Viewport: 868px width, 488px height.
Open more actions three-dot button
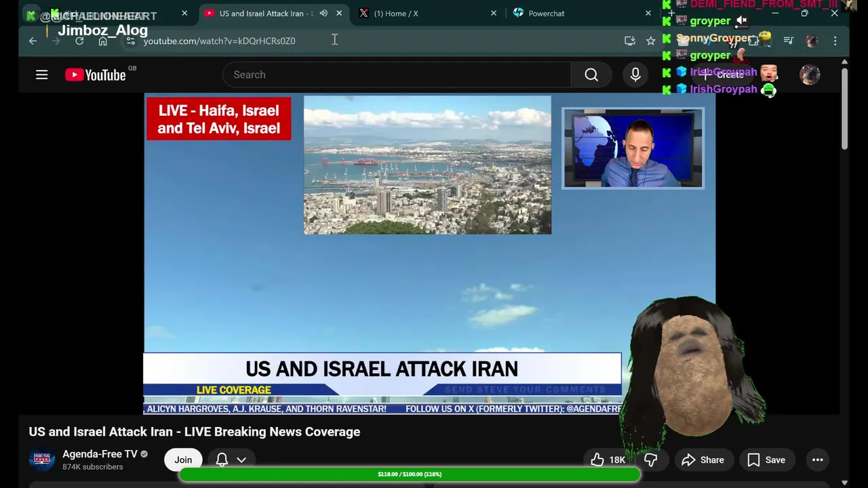[x=818, y=460]
